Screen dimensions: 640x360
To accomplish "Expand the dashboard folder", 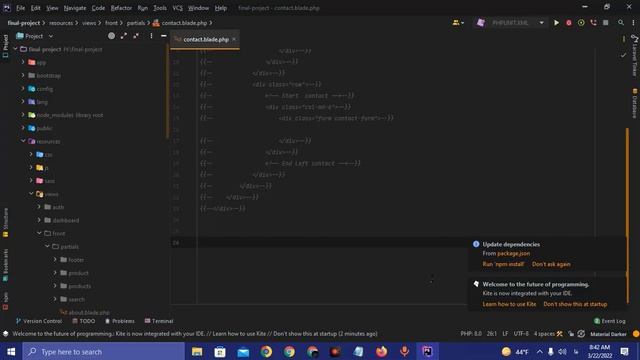I will click(x=39, y=220).
